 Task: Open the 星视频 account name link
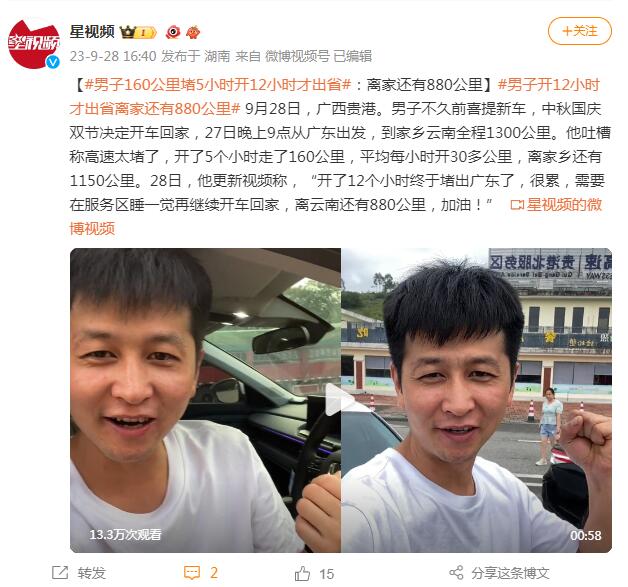tap(92, 32)
